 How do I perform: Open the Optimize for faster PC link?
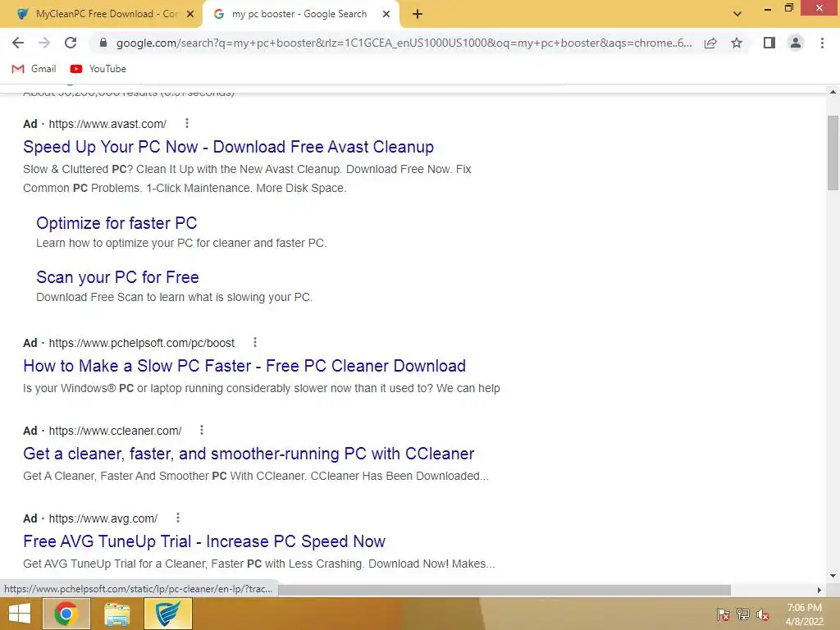116,223
